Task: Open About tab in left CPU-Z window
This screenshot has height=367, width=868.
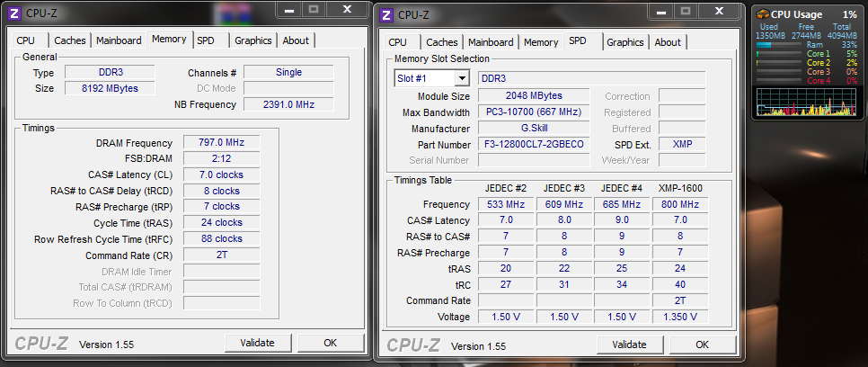Action: pos(296,40)
